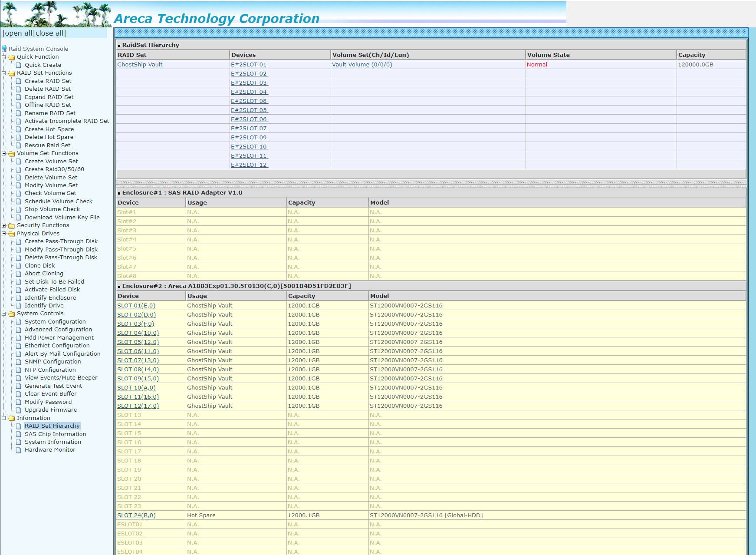Click the Physical Drives folder icon
The width and height of the screenshot is (756, 555).
12,234
